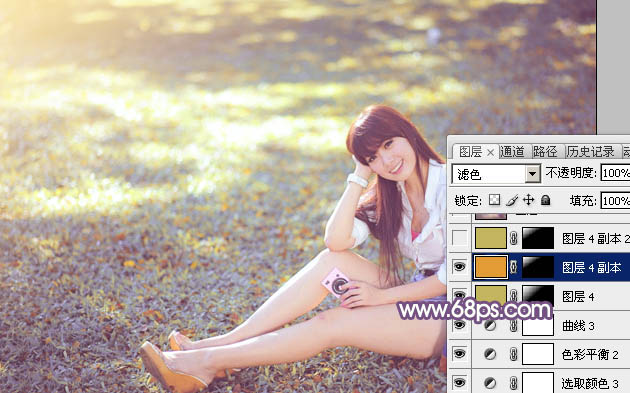
Task: Click link icon on 色彩平衡 2 layer
Action: pyautogui.click(x=513, y=354)
